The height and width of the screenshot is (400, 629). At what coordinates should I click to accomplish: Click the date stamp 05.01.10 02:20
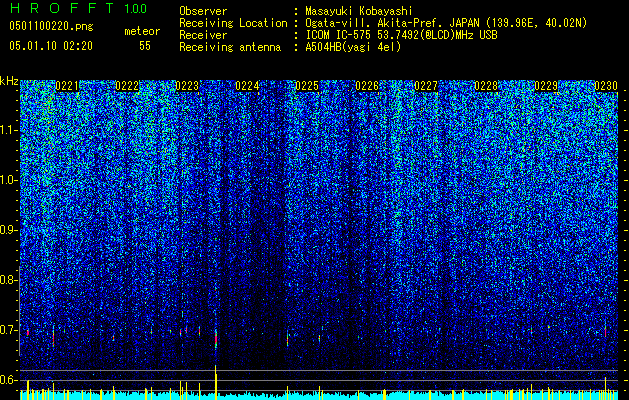coord(51,46)
